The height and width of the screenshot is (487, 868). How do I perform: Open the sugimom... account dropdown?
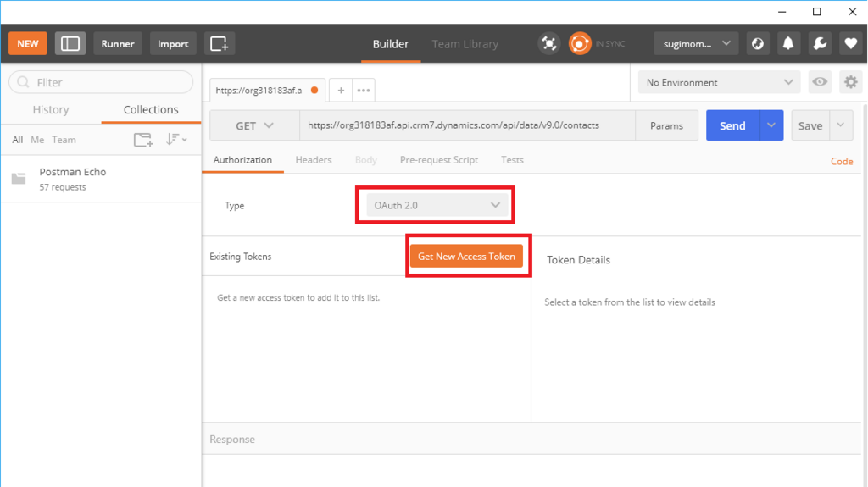point(696,44)
